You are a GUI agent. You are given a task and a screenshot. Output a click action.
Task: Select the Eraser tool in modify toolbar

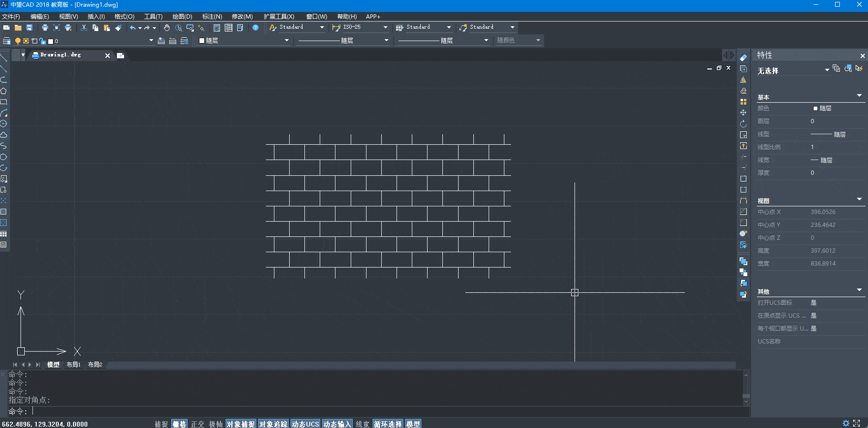[x=743, y=58]
